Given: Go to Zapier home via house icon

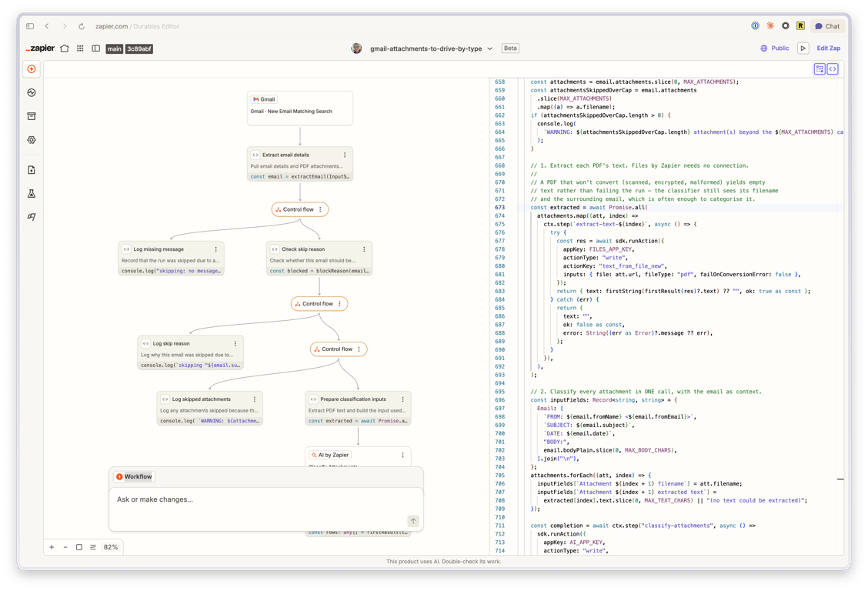Looking at the screenshot, I should tap(65, 48).
